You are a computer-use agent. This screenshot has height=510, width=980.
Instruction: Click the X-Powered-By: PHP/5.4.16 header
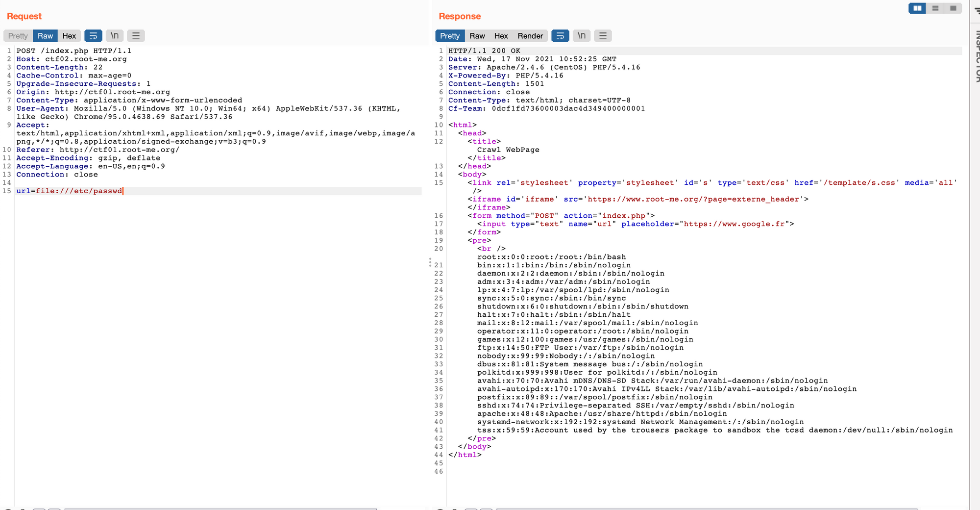(x=506, y=76)
